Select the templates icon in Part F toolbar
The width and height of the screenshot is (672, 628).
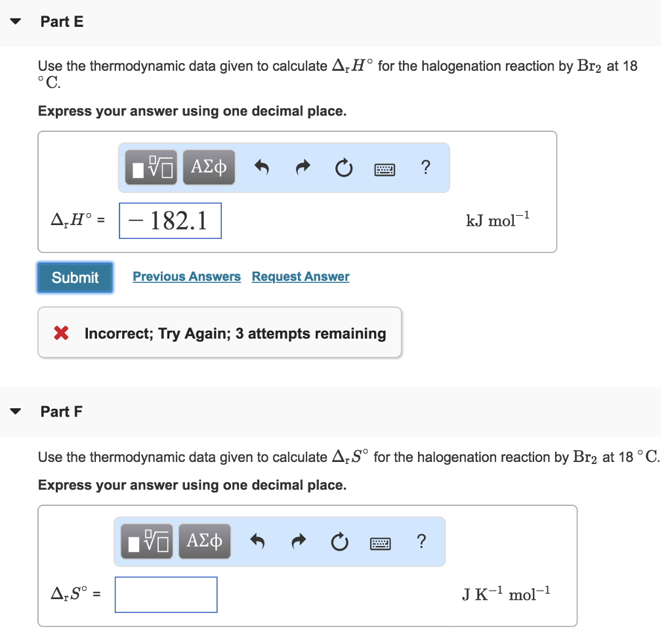(x=146, y=541)
